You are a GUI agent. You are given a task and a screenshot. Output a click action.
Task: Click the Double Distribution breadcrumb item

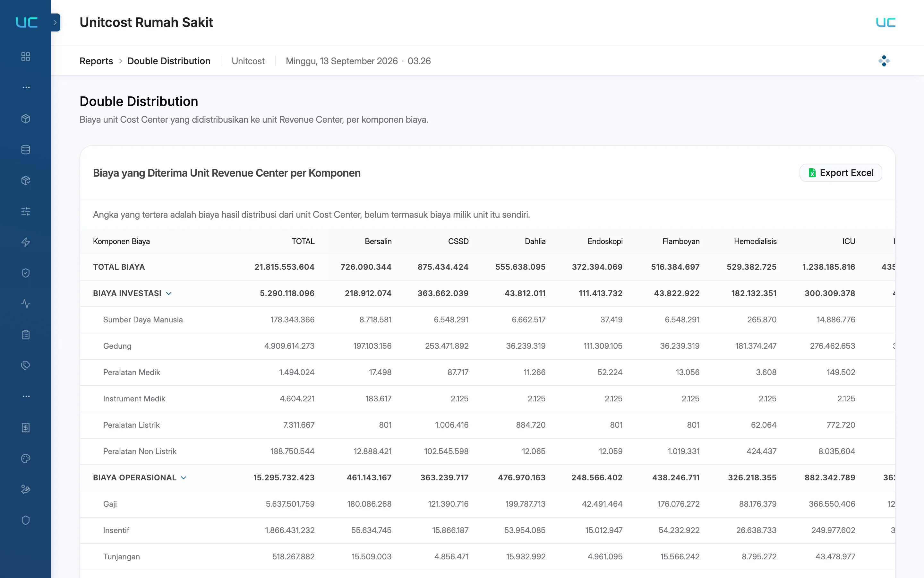[x=169, y=61]
